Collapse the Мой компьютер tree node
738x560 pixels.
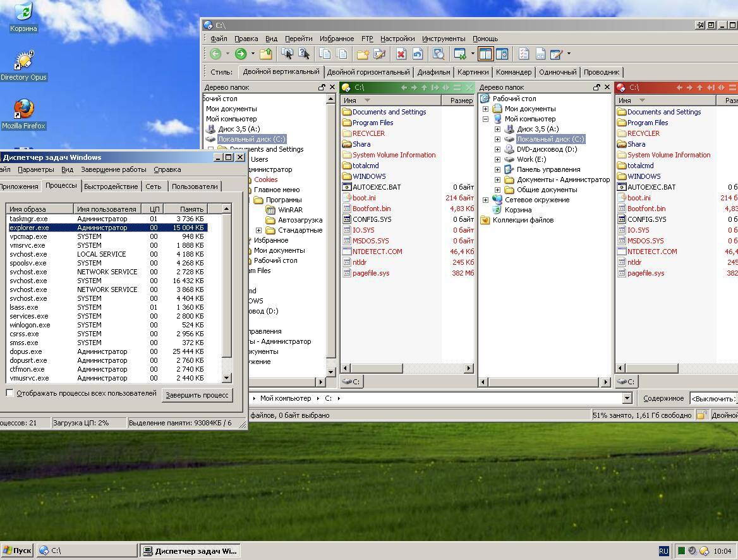coord(485,119)
